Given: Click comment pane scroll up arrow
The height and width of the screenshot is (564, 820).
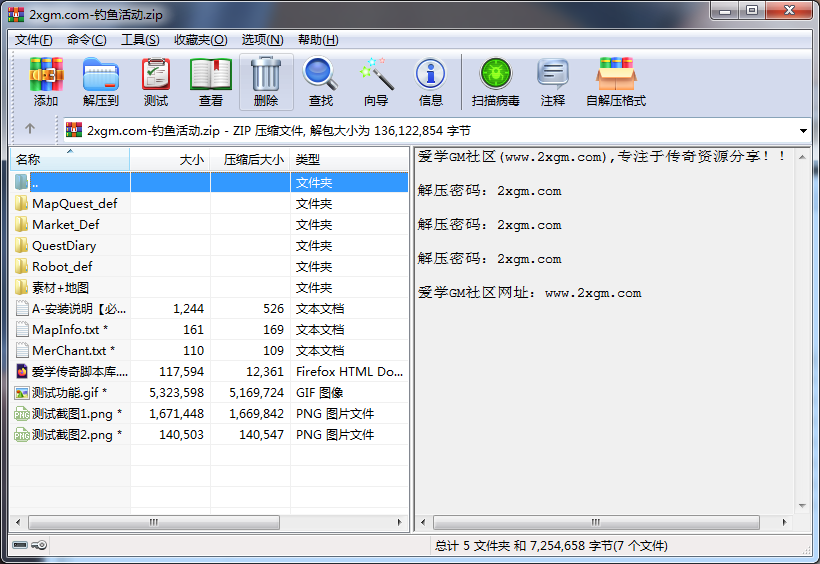Looking at the screenshot, I should pyautogui.click(x=802, y=157).
